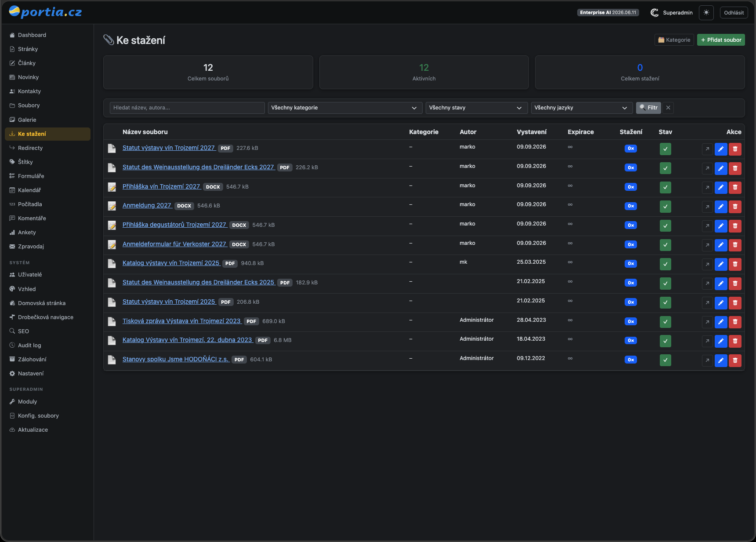Focus the Hledat název, autora search field
This screenshot has width=756, height=542.
click(187, 108)
